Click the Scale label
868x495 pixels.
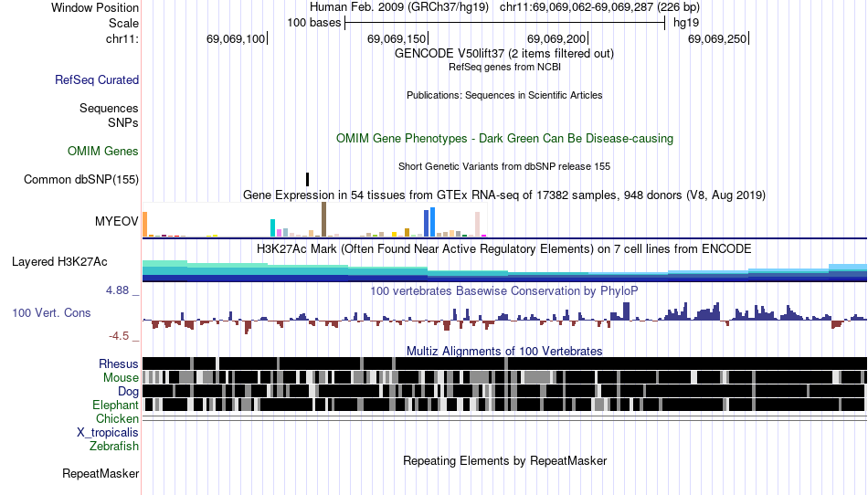(123, 23)
